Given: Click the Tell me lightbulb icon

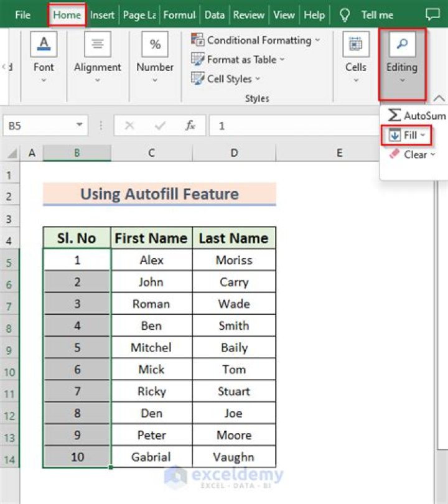Looking at the screenshot, I should pos(345,15).
